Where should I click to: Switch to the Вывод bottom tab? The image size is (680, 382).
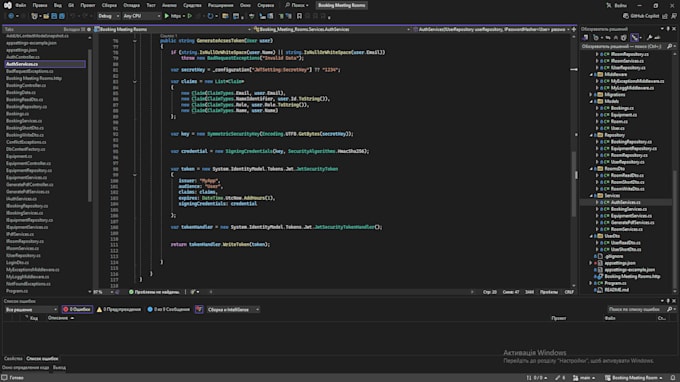tap(59, 367)
